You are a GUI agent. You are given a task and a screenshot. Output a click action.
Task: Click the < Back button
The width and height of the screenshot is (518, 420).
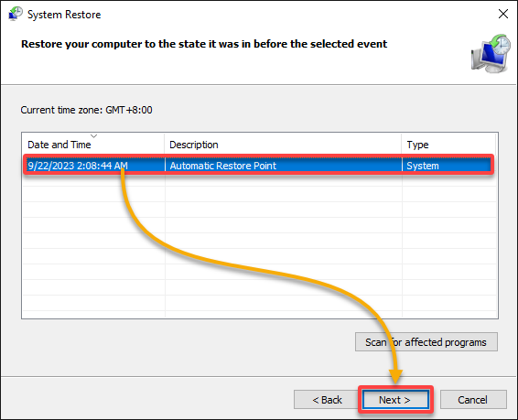[x=327, y=400]
